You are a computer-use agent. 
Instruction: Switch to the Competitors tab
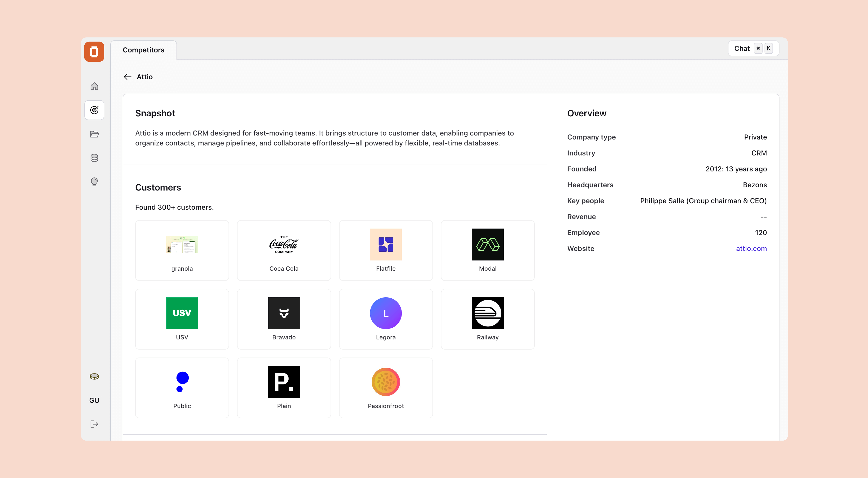pyautogui.click(x=144, y=50)
